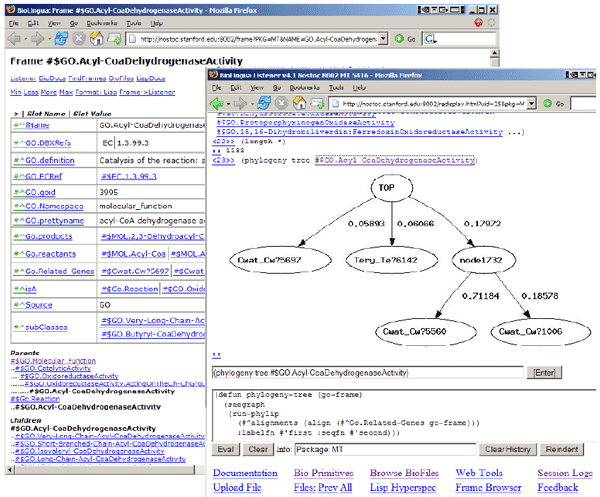Click Stop icon in Listener window
This screenshot has width=600, height=497.
[282, 103]
